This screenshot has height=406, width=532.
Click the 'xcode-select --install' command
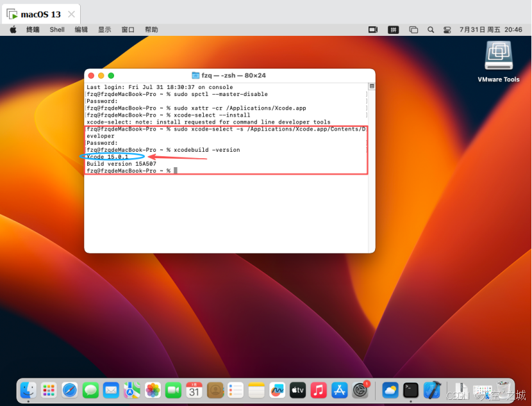[212, 115]
